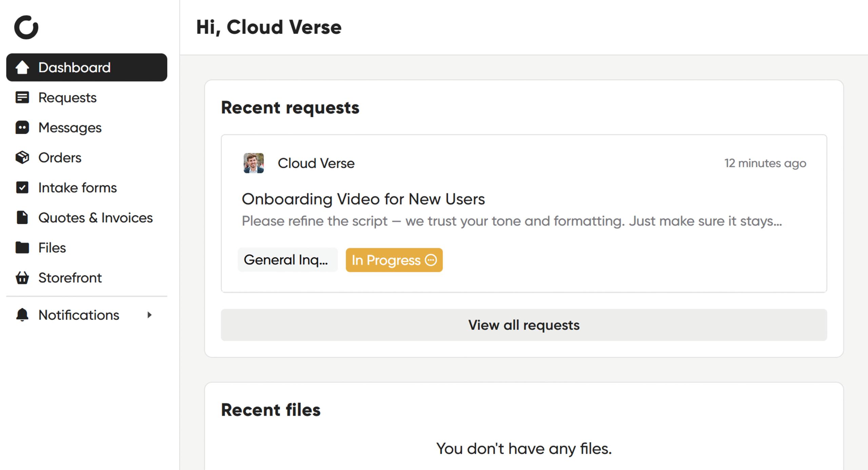Image resolution: width=868 pixels, height=470 pixels.
Task: Click the Intake forms checkmark icon
Action: pos(22,188)
